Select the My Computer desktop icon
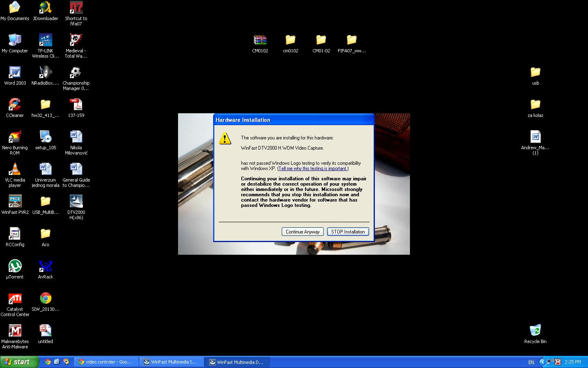This screenshot has width=588, height=368. click(15, 43)
